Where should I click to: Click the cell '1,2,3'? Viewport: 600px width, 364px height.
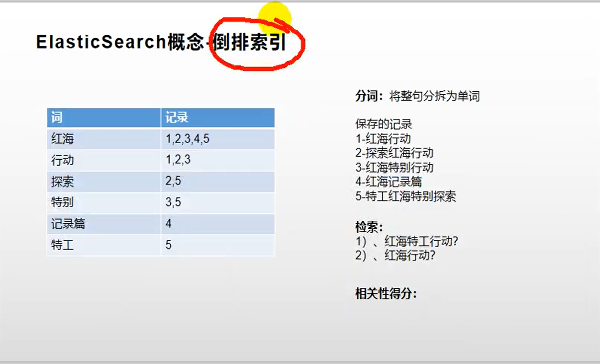pyautogui.click(x=218, y=160)
